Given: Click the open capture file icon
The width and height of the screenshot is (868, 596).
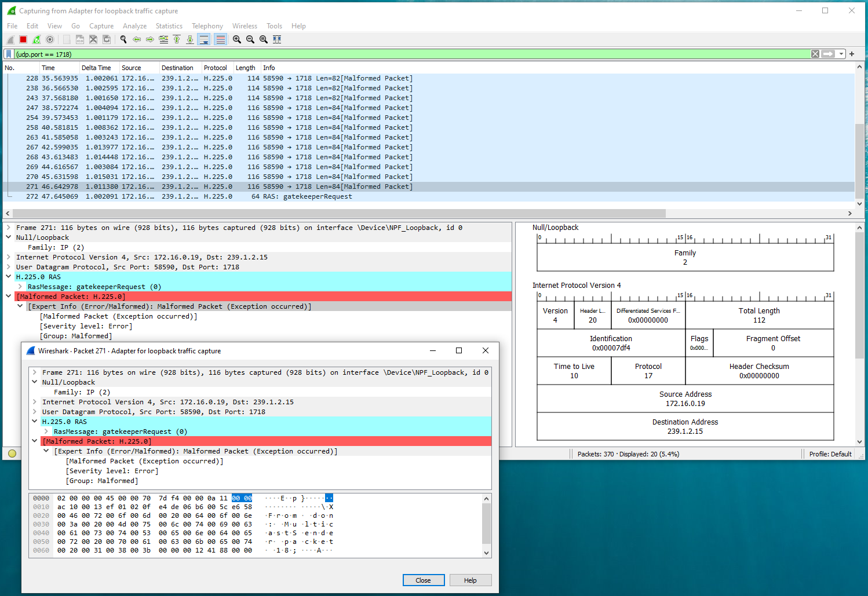Looking at the screenshot, I should (x=67, y=39).
